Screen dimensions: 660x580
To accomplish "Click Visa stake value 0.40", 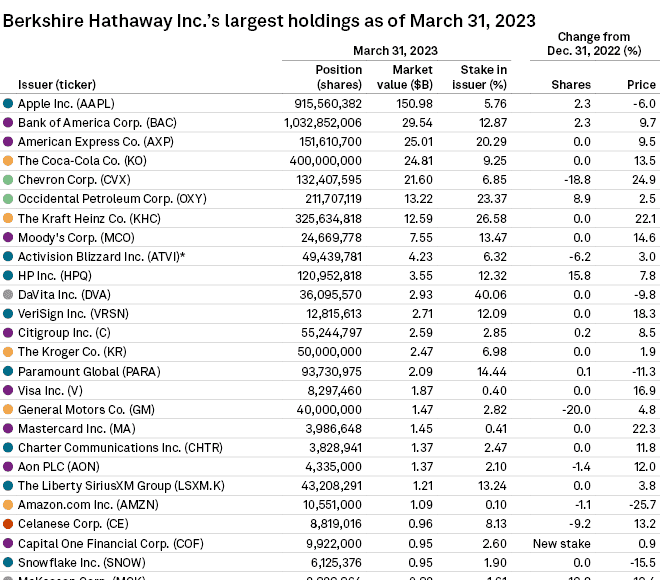I will (495, 391).
